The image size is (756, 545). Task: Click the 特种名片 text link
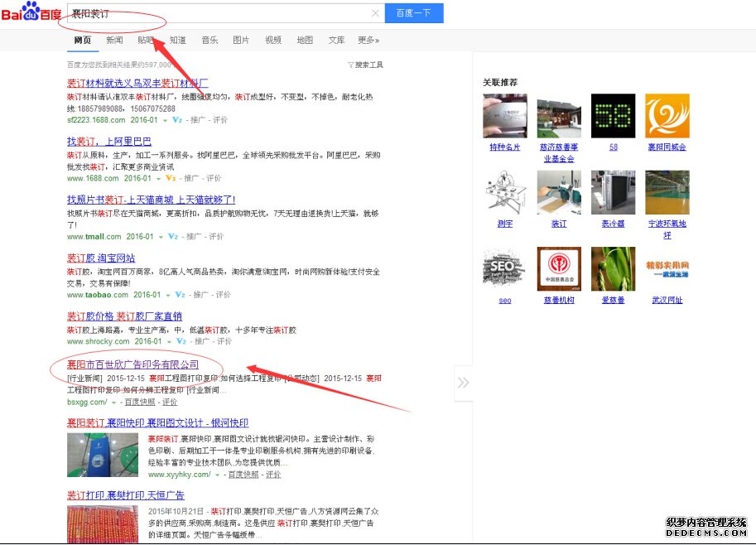coord(505,147)
